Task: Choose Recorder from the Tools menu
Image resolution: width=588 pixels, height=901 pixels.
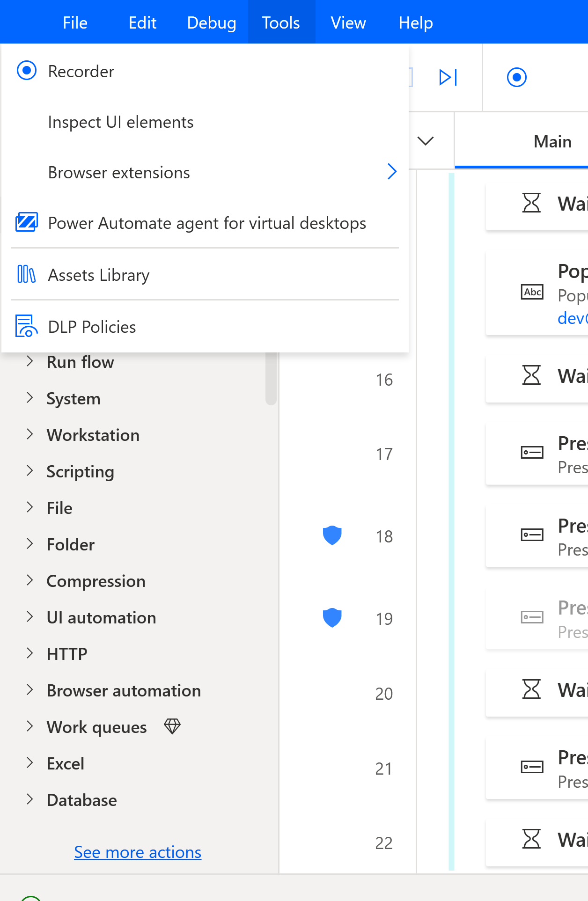Action: [205, 71]
